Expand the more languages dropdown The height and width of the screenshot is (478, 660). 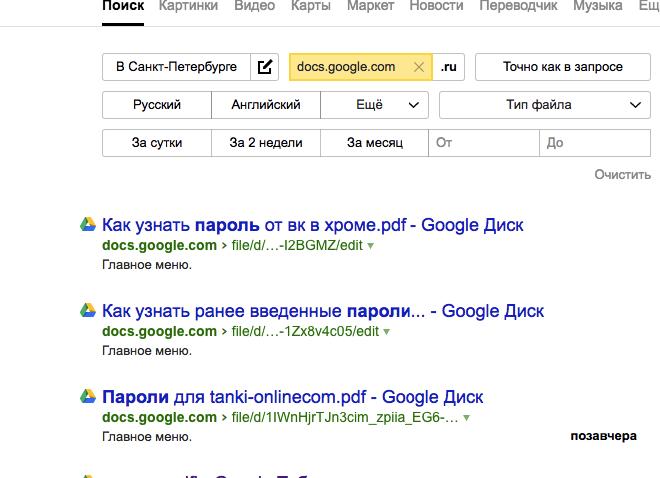click(375, 105)
